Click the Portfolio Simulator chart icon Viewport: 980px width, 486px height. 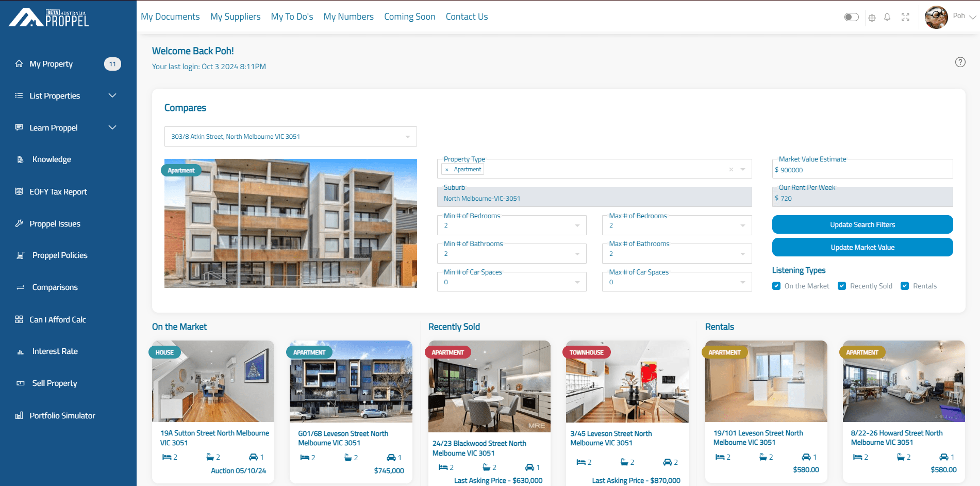19,415
